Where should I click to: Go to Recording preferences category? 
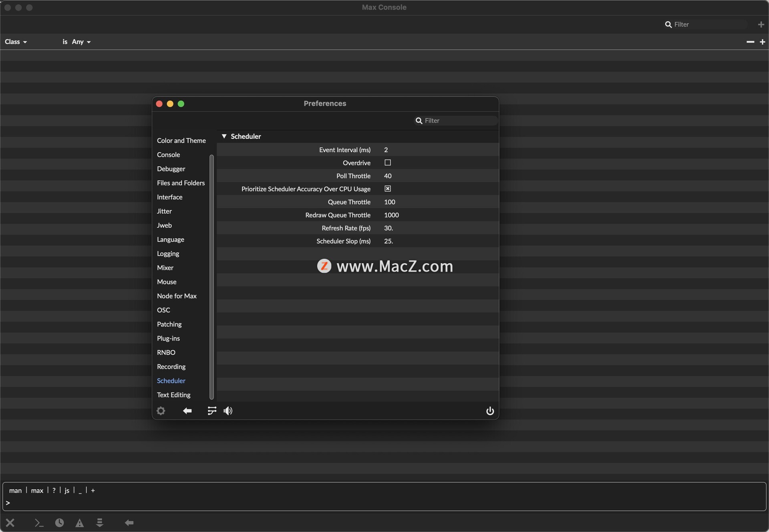(171, 367)
